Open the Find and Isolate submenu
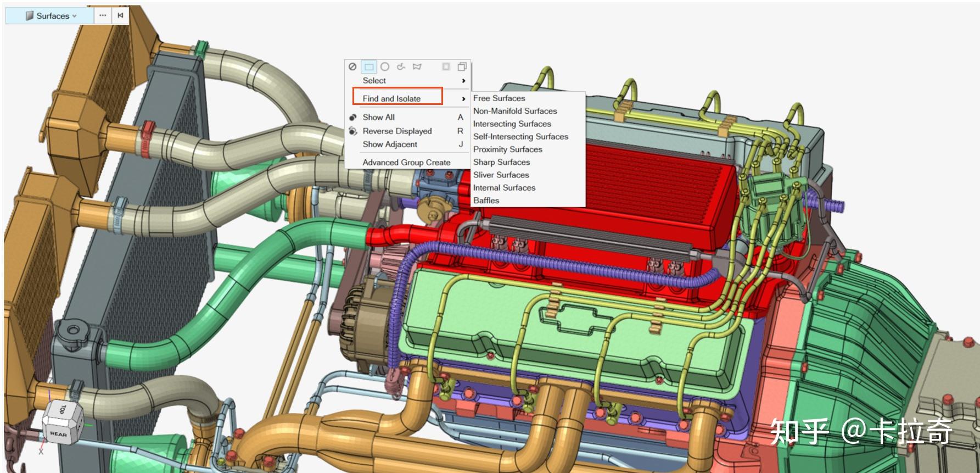980x473 pixels. [407, 98]
